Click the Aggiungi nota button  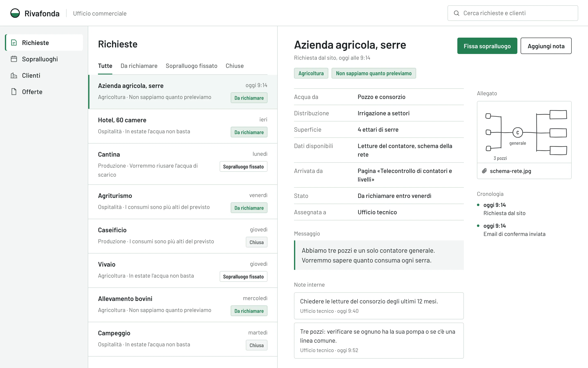click(x=546, y=46)
